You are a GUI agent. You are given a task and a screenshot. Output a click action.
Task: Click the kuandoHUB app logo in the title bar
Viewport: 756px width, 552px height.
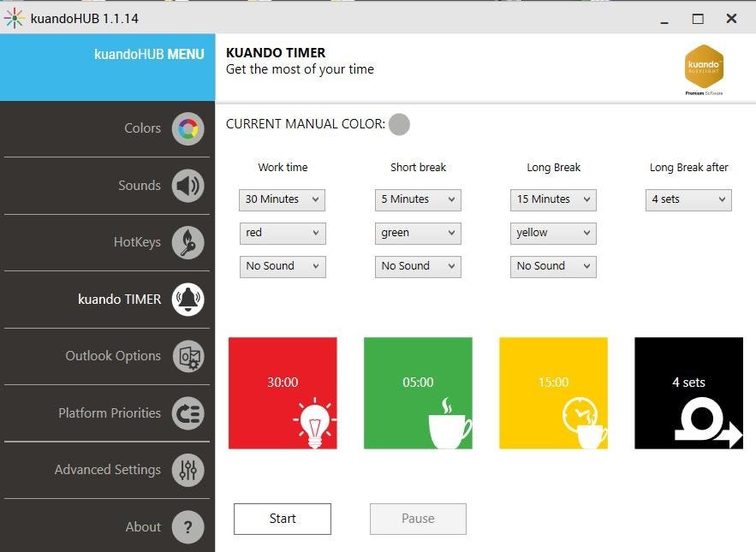(x=14, y=18)
